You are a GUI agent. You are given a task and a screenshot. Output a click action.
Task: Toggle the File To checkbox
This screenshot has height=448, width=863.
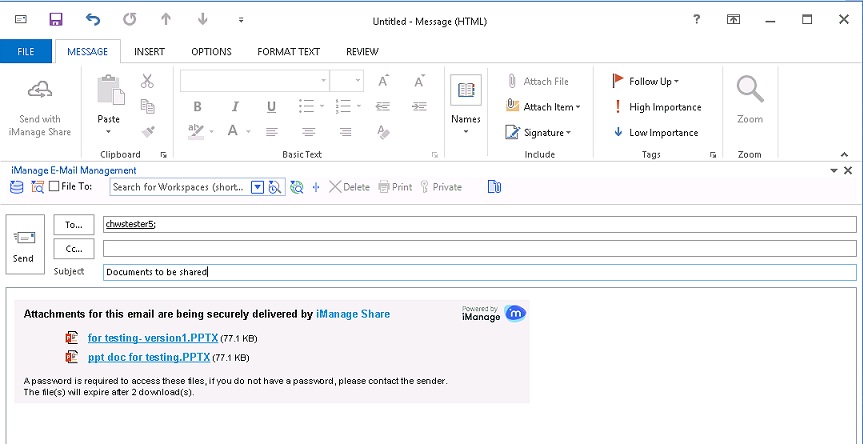[x=53, y=187]
